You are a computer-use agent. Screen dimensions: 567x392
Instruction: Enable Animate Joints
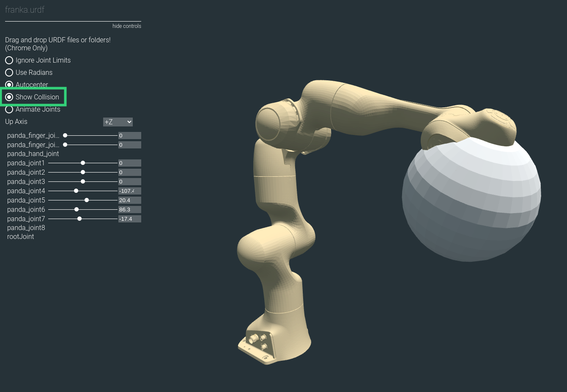click(x=9, y=109)
